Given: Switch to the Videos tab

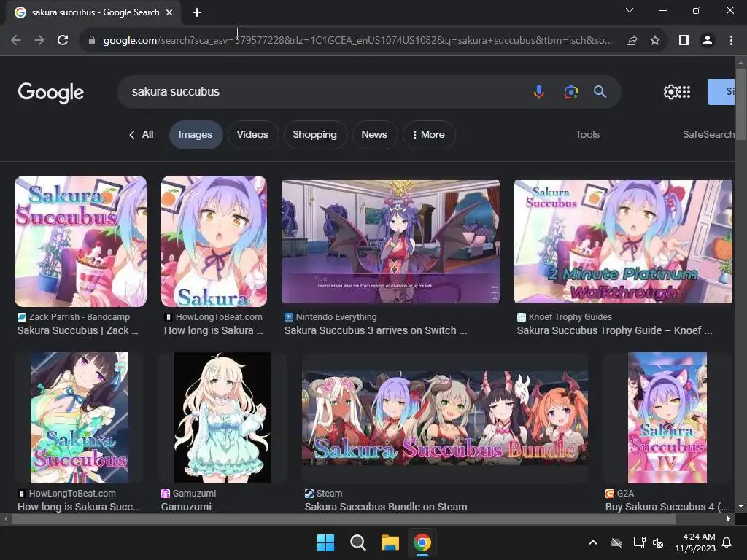Looking at the screenshot, I should [252, 135].
